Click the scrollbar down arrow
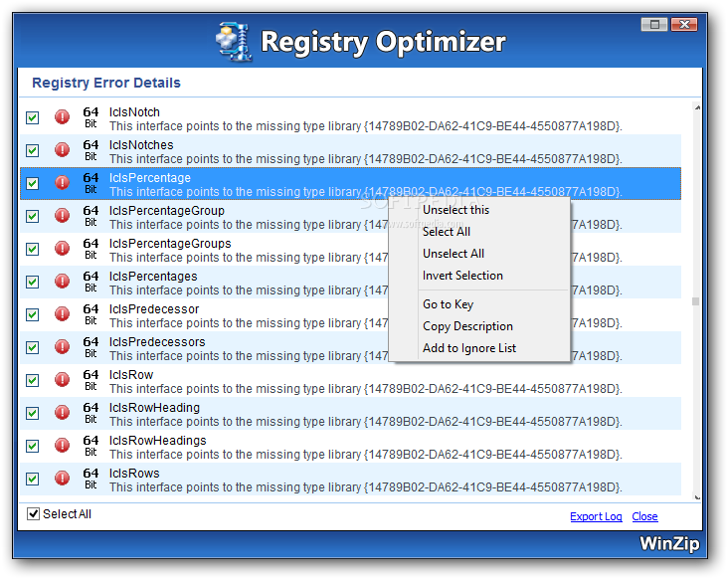The image size is (728, 579). 696,496
